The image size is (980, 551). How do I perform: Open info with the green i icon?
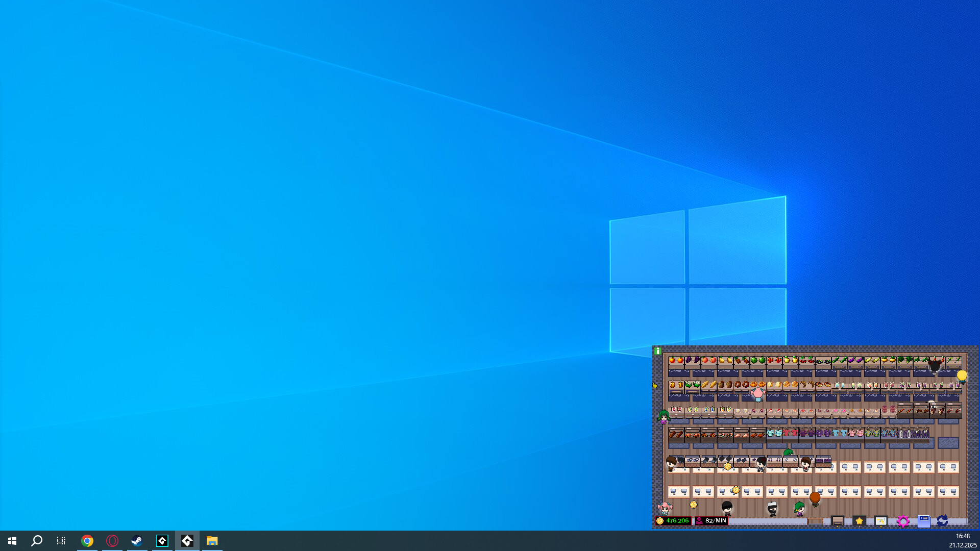(657, 350)
